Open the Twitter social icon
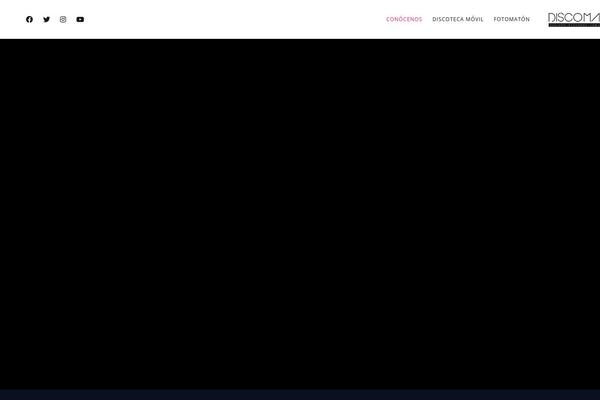Image resolution: width=600 pixels, height=400 pixels. point(46,19)
